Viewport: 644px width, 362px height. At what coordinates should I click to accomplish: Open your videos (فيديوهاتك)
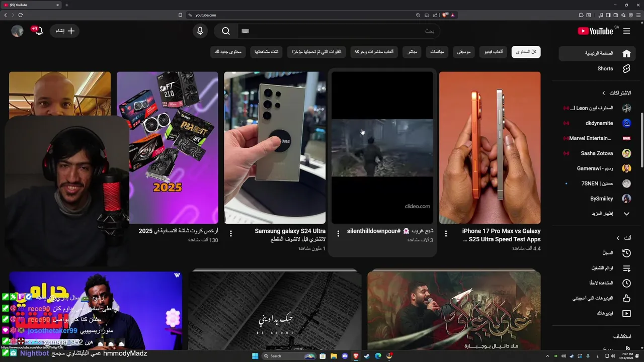[597, 313]
